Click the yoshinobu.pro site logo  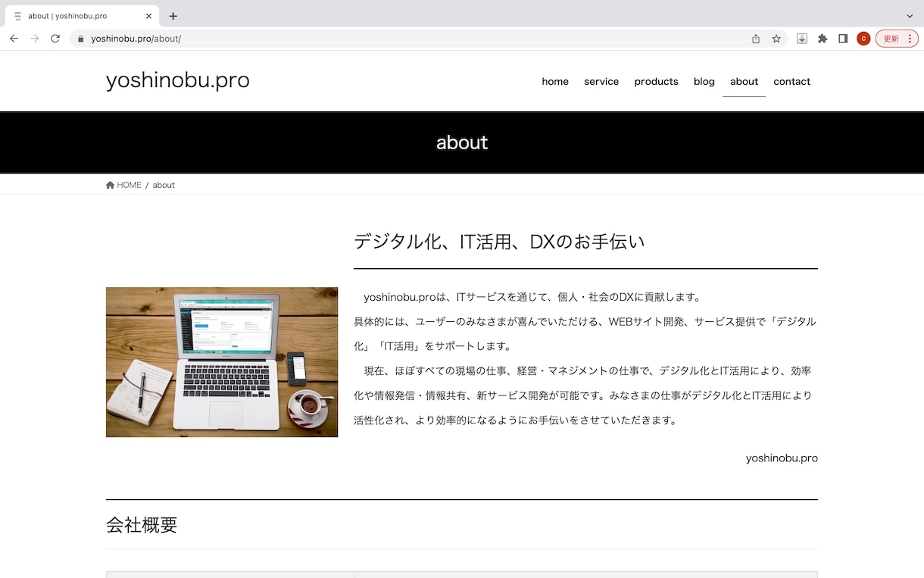pos(178,80)
